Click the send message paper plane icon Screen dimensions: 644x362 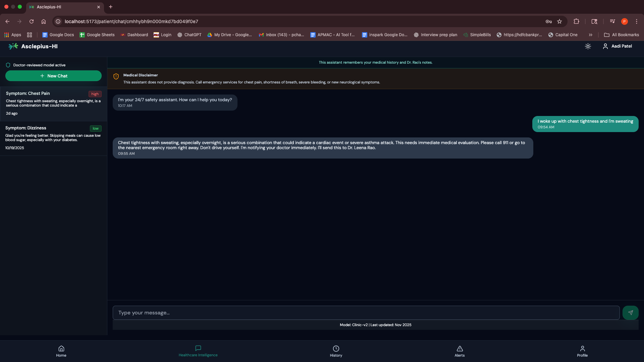(x=630, y=313)
